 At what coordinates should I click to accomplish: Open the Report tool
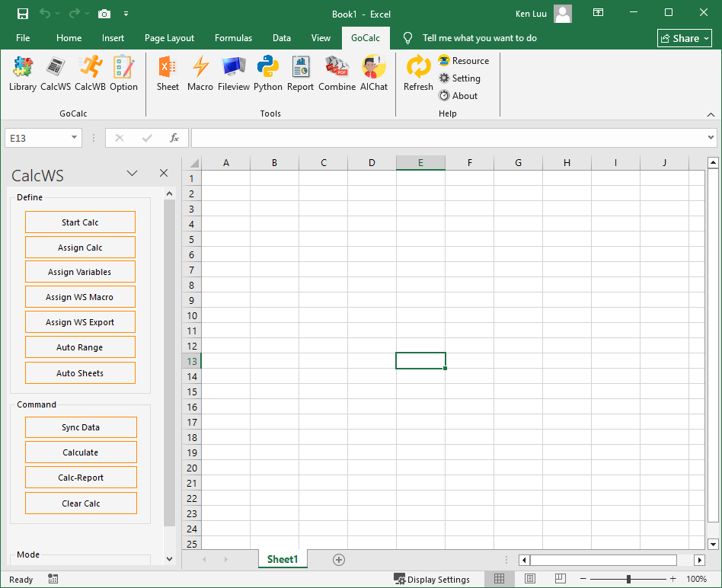[300, 74]
